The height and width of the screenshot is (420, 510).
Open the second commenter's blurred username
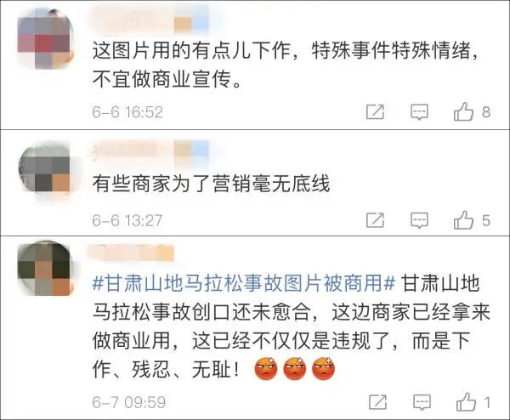pos(150,150)
